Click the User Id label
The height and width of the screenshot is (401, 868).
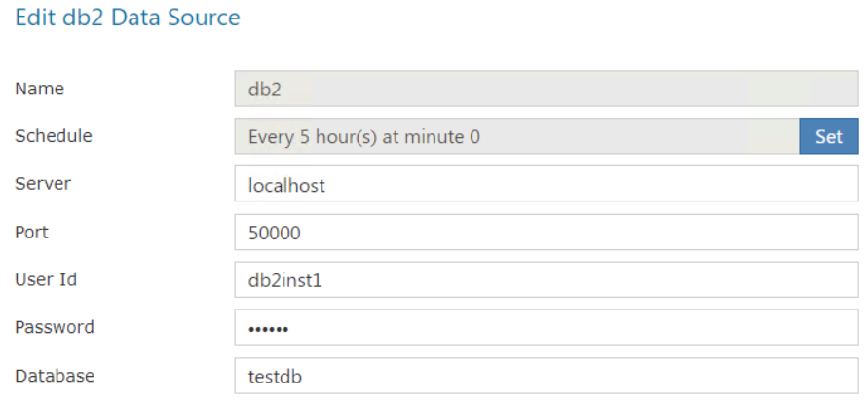46,280
